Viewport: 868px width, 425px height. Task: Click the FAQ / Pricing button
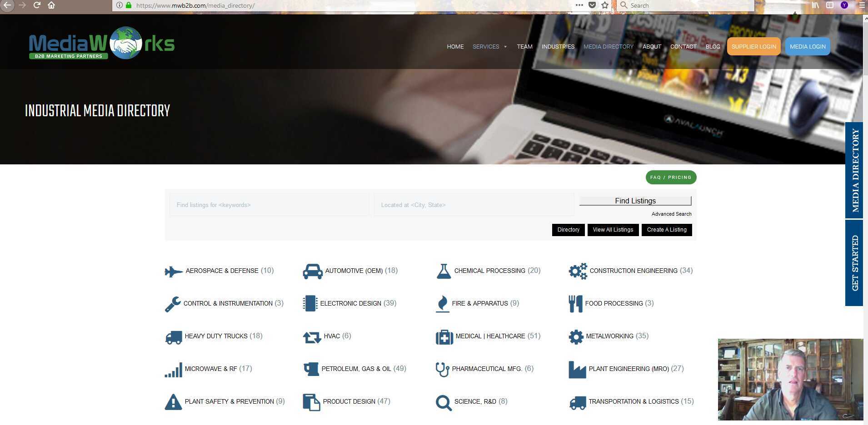tap(671, 178)
